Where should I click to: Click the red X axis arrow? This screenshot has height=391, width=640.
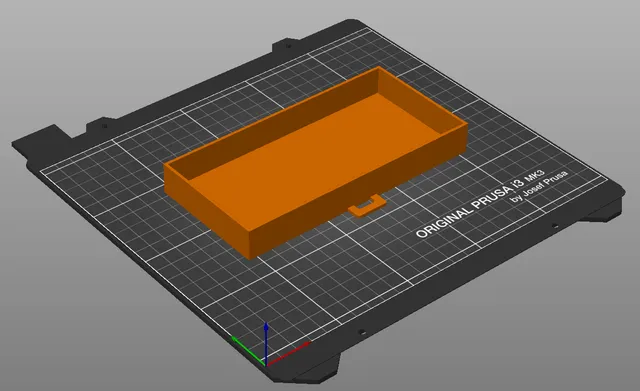[289, 353]
